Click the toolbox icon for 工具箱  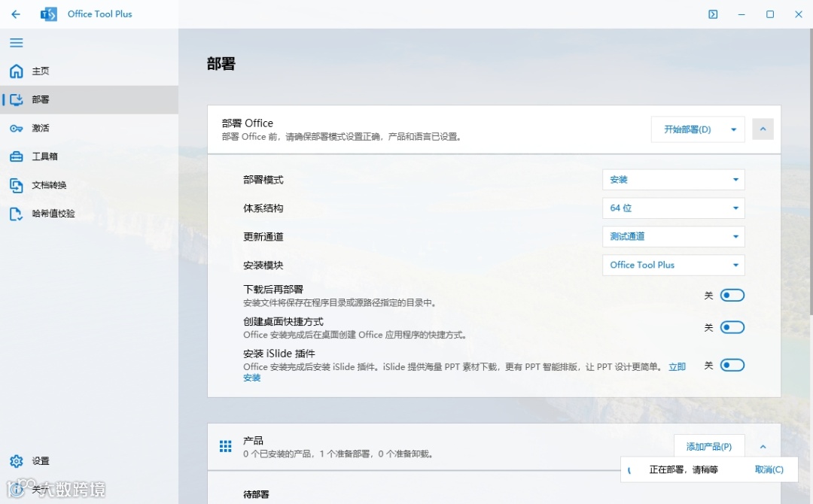point(16,156)
